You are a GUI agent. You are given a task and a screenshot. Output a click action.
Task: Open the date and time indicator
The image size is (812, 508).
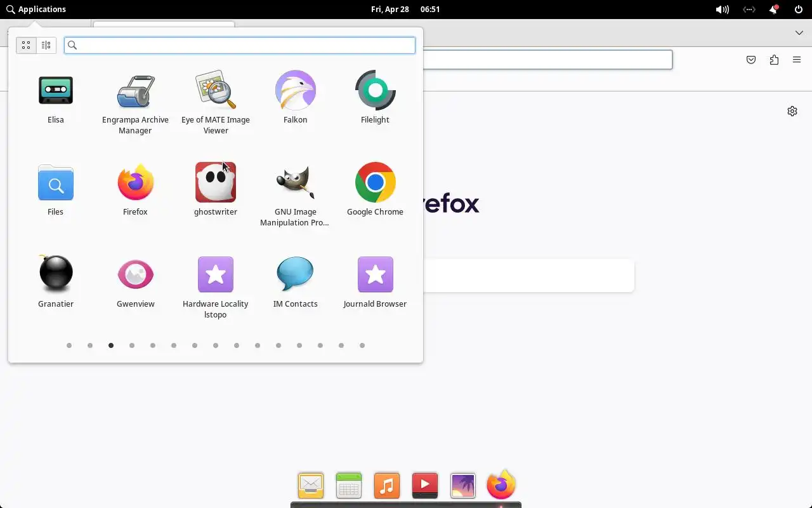pos(405,9)
